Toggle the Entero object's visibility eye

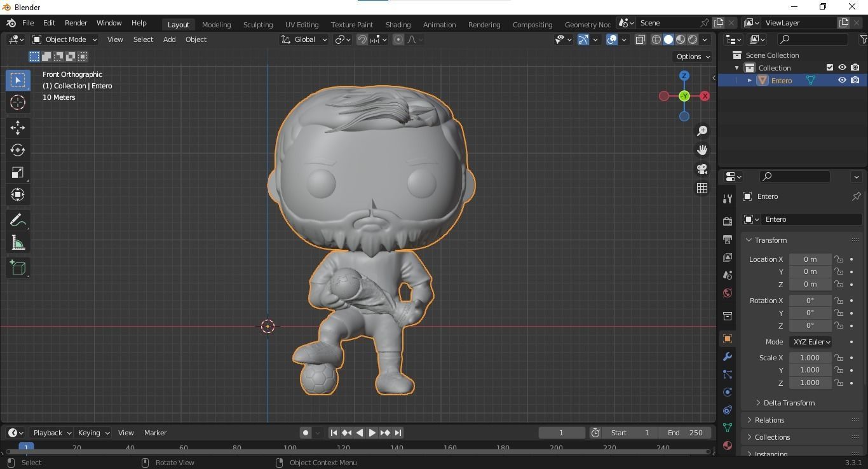pyautogui.click(x=842, y=80)
